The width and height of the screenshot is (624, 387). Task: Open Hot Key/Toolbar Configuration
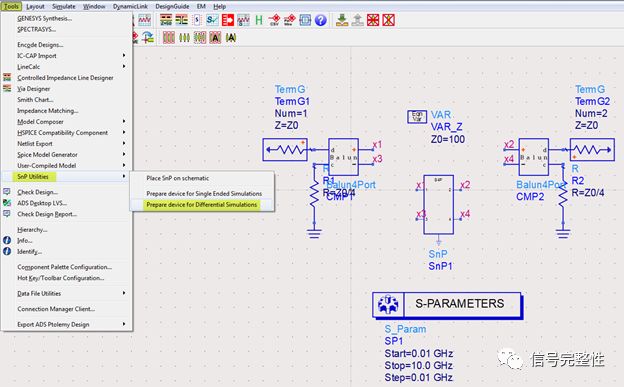(x=67, y=278)
